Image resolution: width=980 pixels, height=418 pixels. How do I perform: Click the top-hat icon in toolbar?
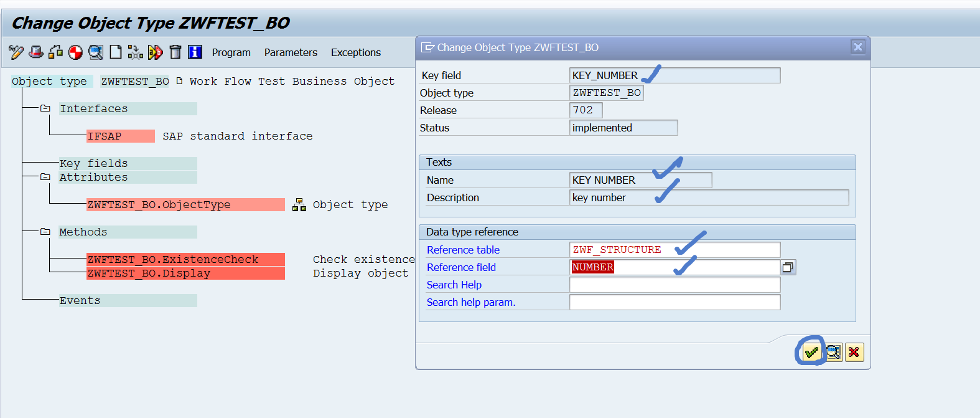click(x=36, y=52)
